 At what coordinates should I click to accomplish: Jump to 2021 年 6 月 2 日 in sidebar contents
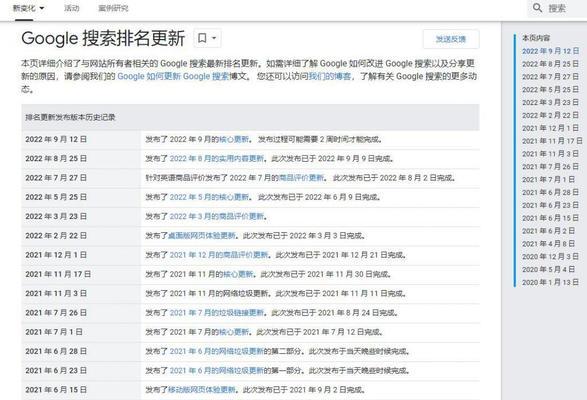548,231
